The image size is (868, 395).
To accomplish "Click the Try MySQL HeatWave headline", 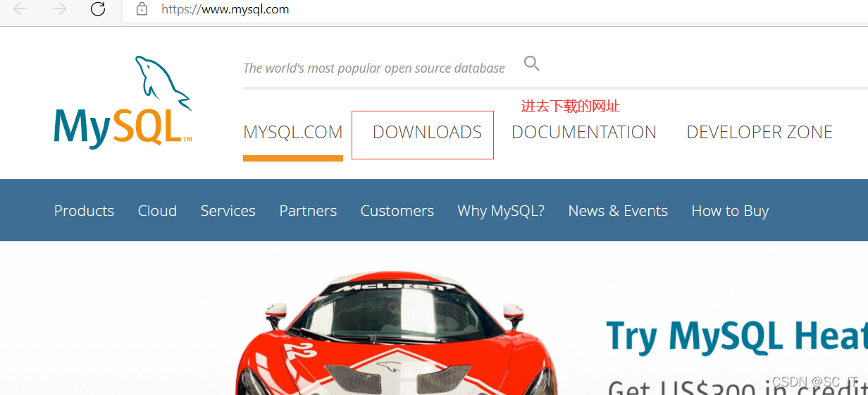I will [736, 336].
